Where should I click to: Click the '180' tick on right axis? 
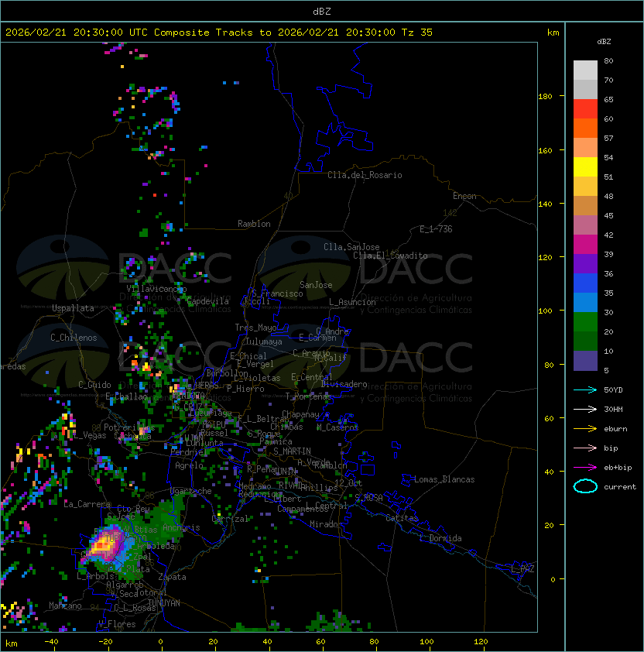tap(545, 97)
